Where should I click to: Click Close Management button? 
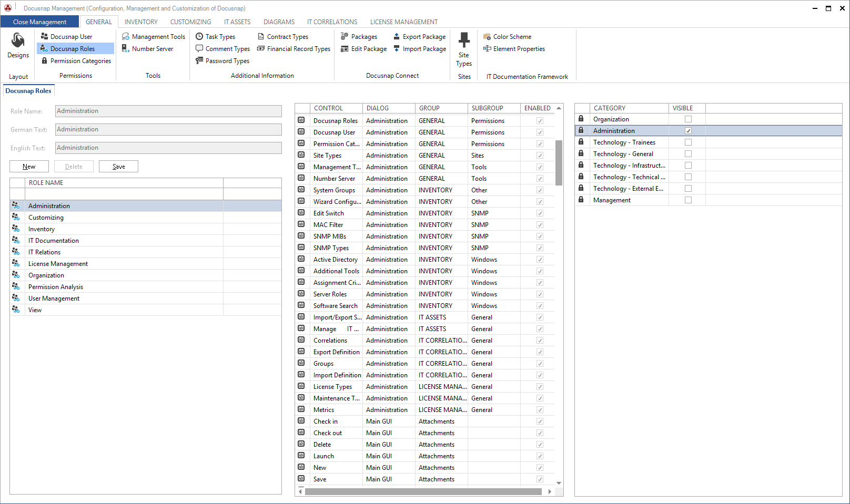(x=39, y=22)
